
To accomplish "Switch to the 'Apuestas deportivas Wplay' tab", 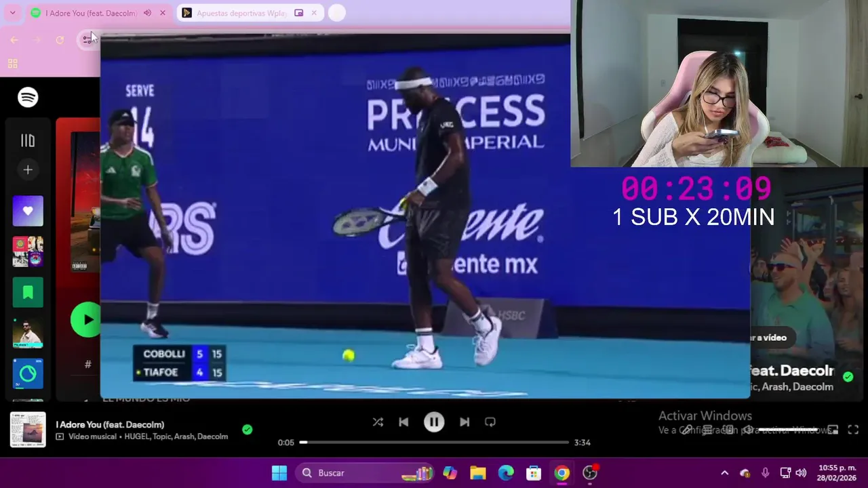I will coord(250,13).
